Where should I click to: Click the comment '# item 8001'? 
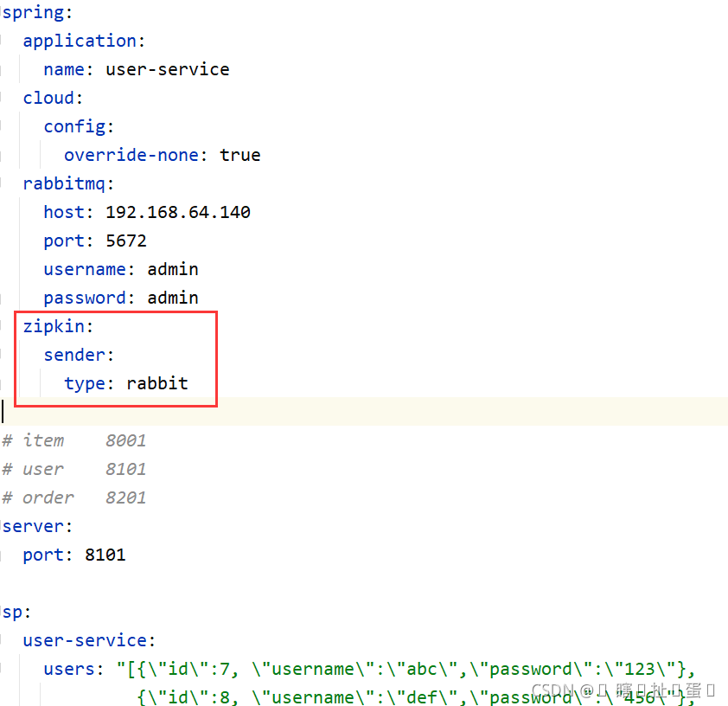click(x=74, y=440)
